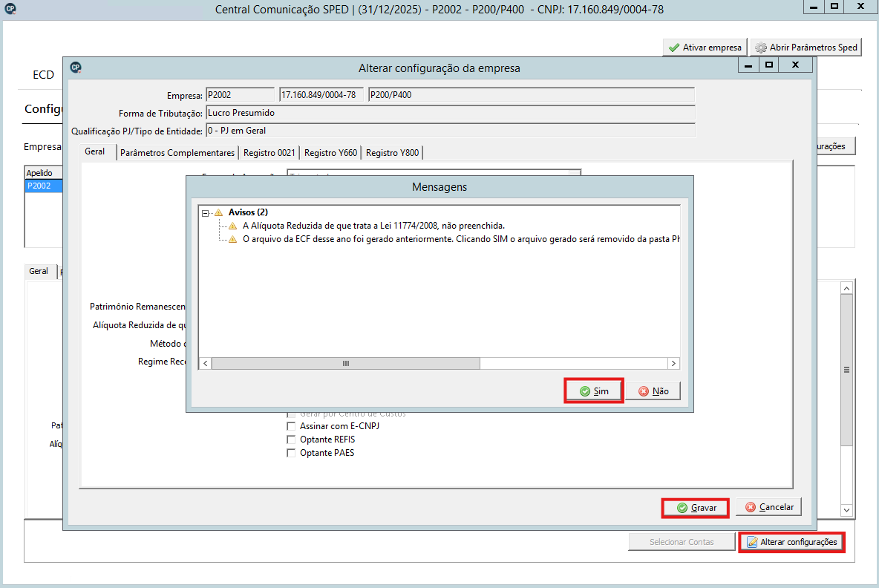
Task: Decline the messages with Não
Action: (x=653, y=391)
